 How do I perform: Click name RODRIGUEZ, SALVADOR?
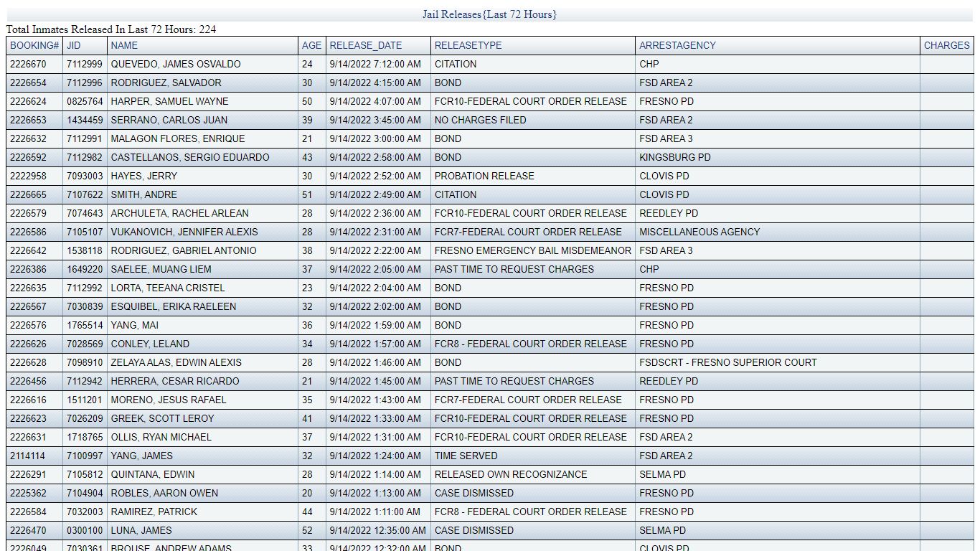click(x=166, y=83)
